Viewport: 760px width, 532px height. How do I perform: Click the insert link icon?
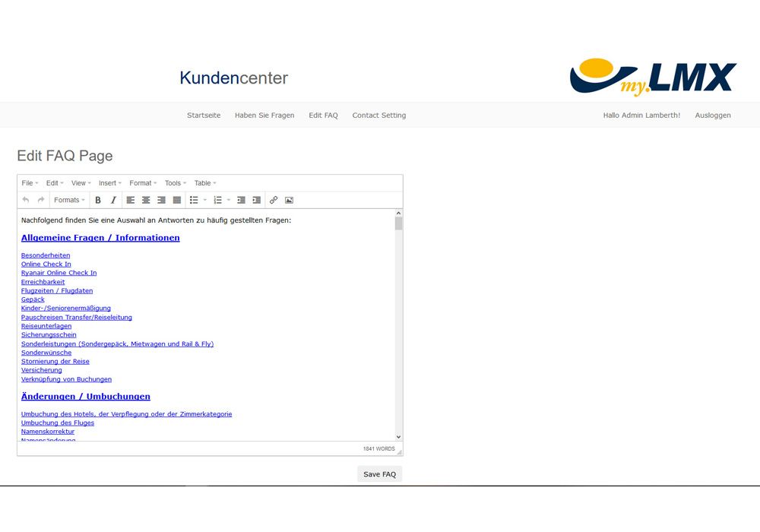pos(274,200)
